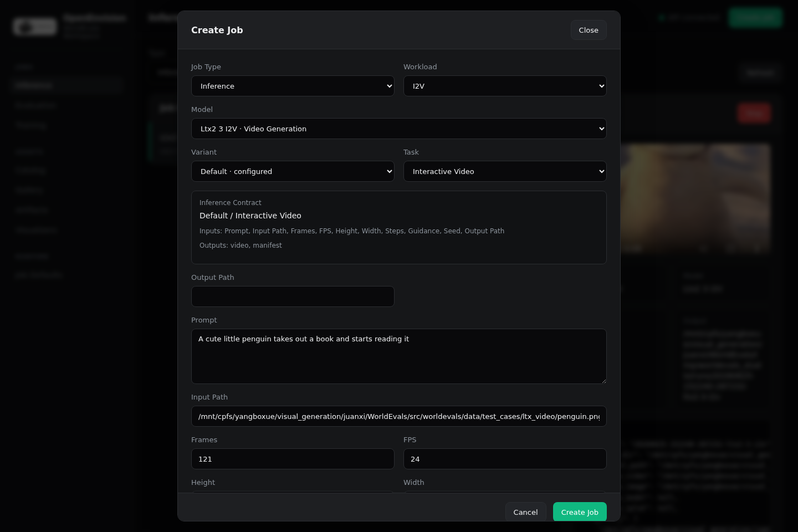Screen dimensions: 798x532
Task: Click the 'Inference Contract' label
Action: 231,203
